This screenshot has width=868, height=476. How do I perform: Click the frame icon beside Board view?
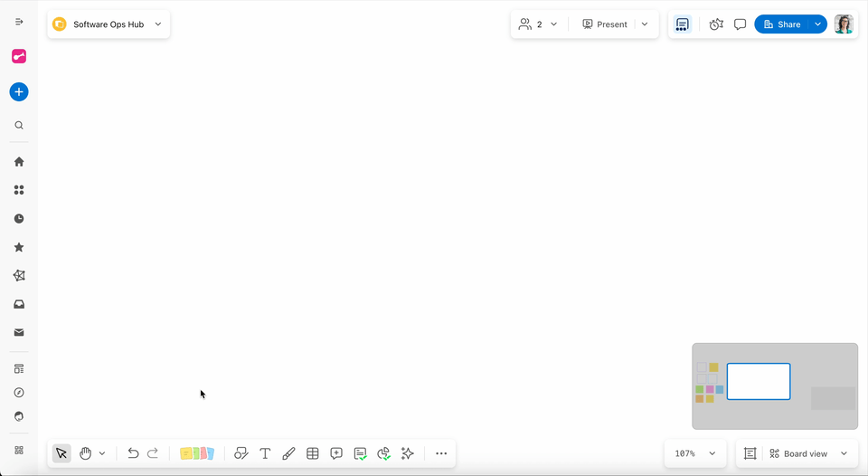point(750,453)
